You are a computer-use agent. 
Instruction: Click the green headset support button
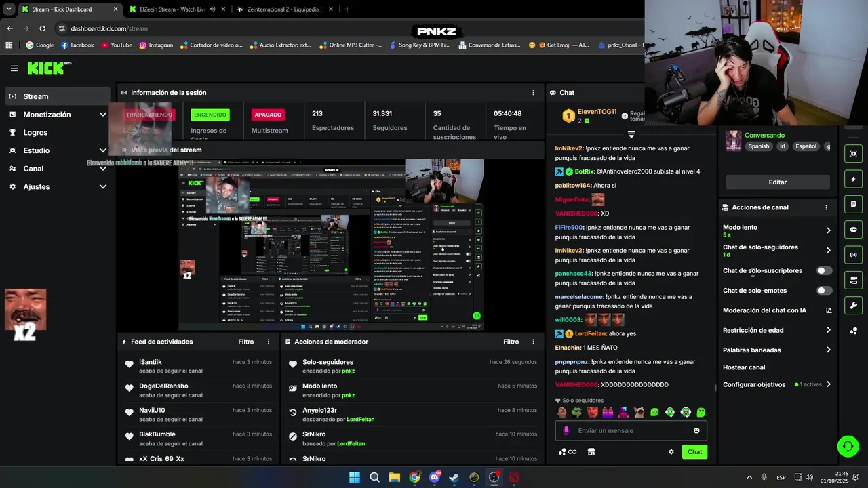(x=848, y=446)
